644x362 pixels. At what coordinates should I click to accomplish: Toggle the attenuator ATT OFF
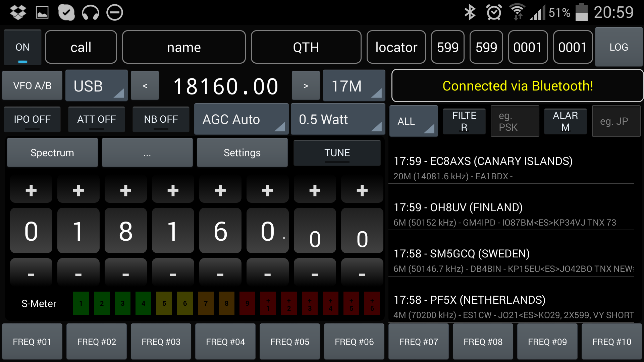96,119
